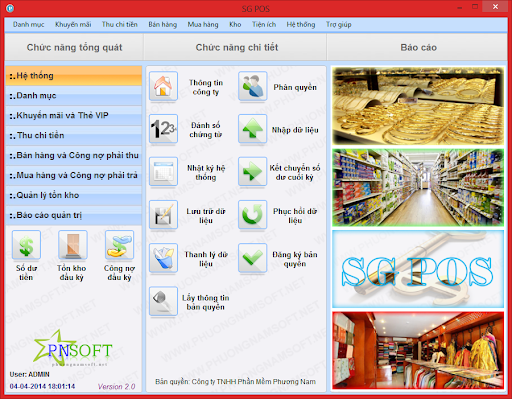Click the Phân quyền users icon
The height and width of the screenshot is (399, 512).
tap(253, 86)
